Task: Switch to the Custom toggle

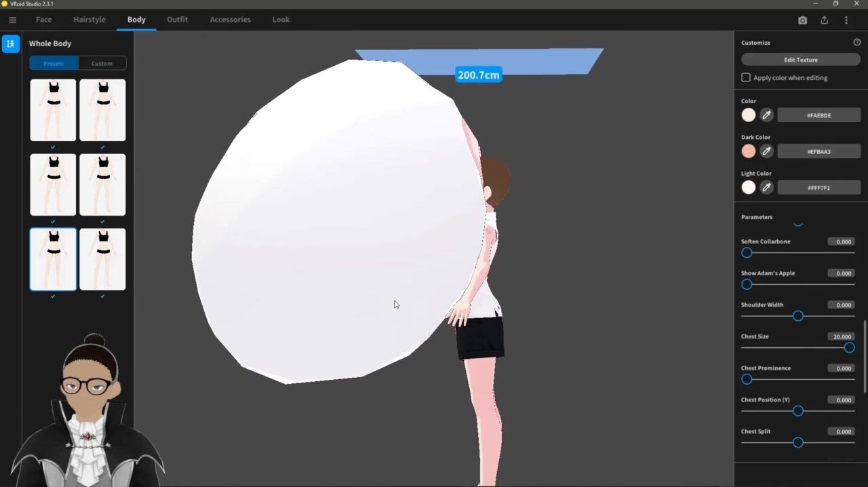Action: (102, 64)
